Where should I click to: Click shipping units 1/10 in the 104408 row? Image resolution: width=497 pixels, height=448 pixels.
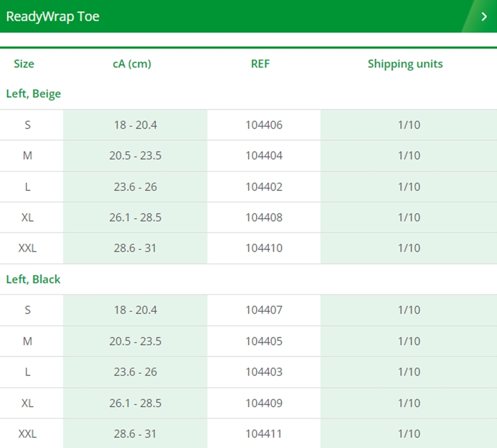(x=409, y=218)
